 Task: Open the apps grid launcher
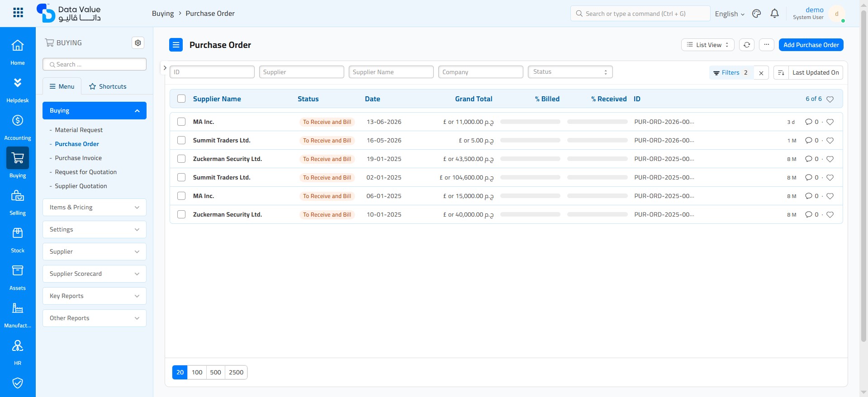[18, 13]
